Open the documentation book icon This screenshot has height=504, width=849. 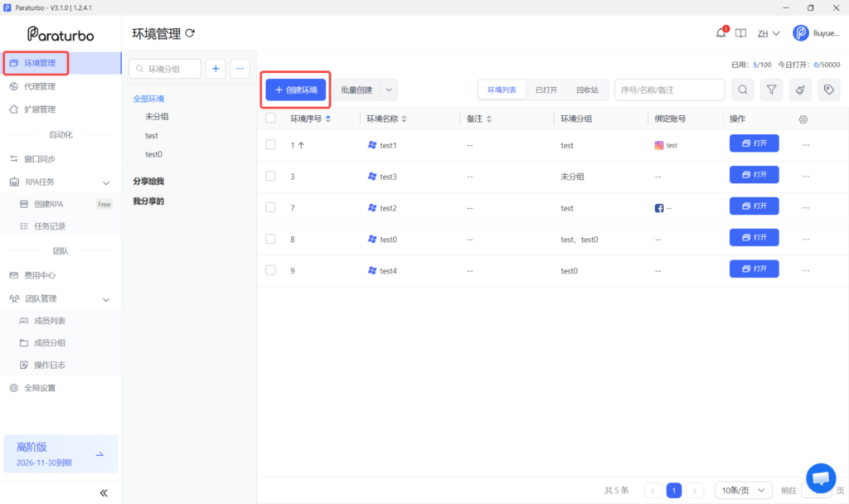tap(740, 33)
